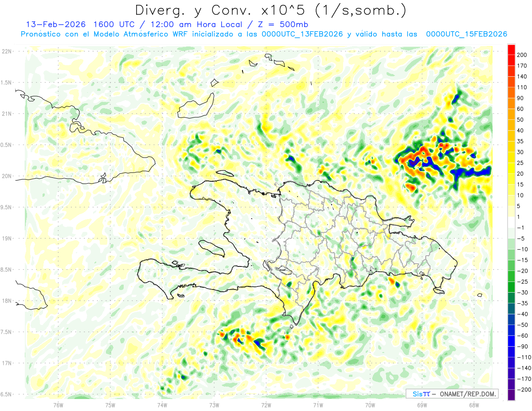Click the '21N' latitude label
This screenshot has width=532, height=411.
click(7, 114)
